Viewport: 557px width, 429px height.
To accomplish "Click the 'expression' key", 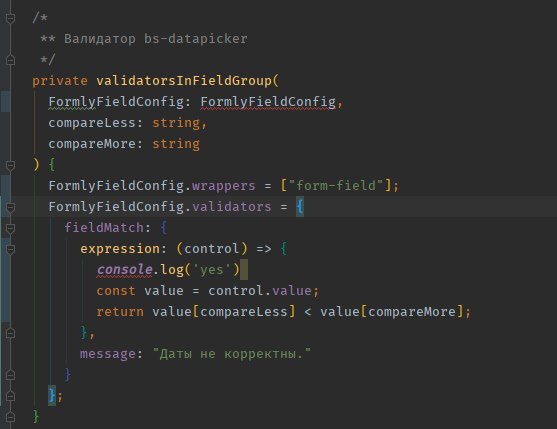I will point(120,249).
